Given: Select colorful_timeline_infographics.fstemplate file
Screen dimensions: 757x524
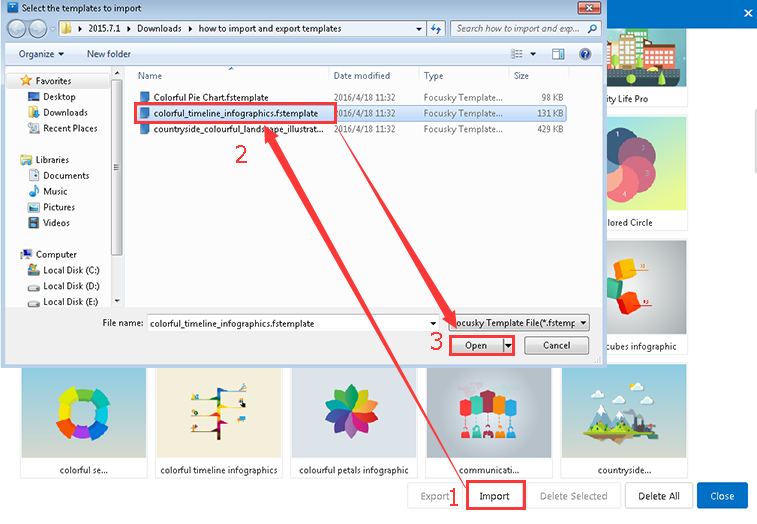Looking at the screenshot, I should 350,113.
